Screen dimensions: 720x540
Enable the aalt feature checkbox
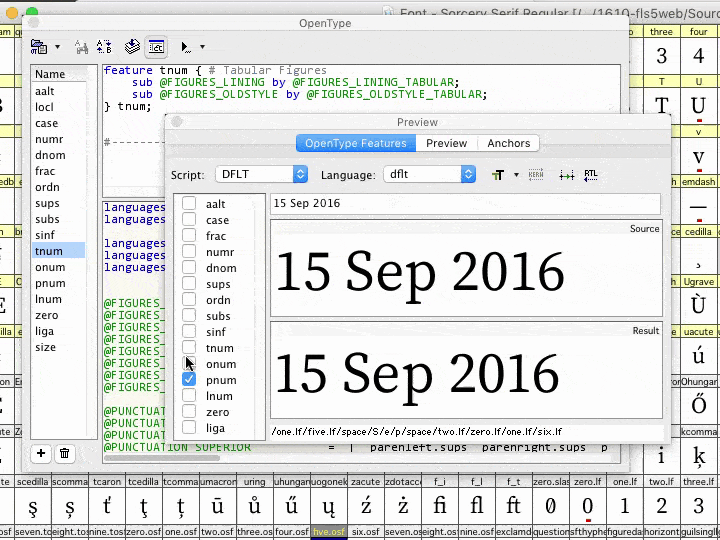click(x=189, y=203)
